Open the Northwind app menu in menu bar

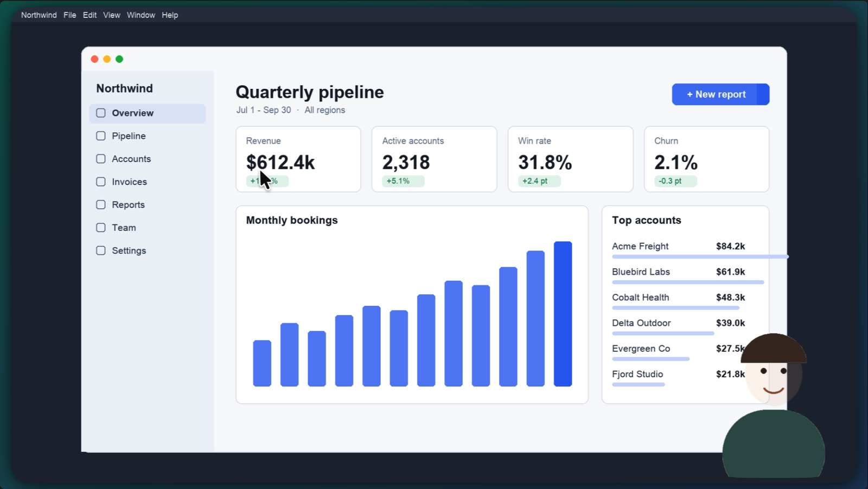tap(39, 15)
